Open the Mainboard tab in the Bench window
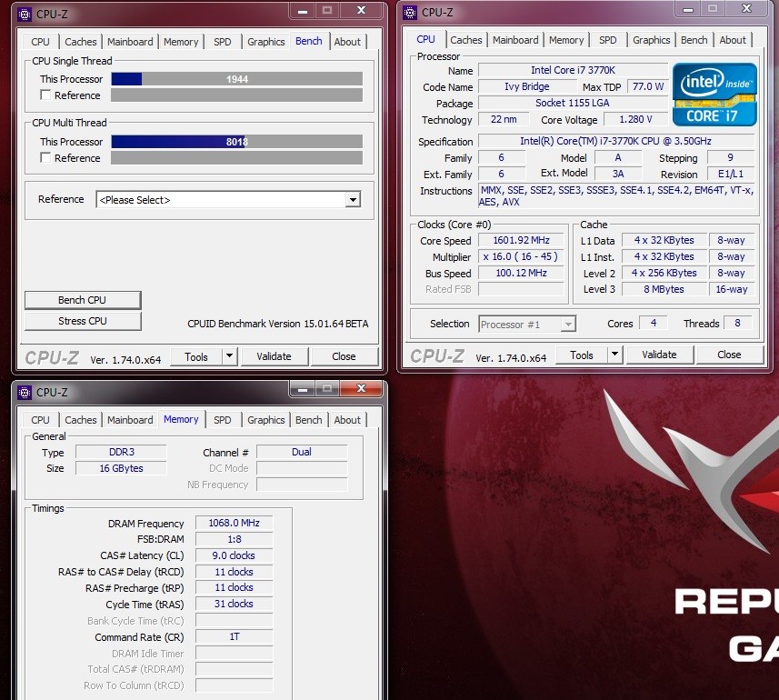The height and width of the screenshot is (700, 779). (x=130, y=42)
